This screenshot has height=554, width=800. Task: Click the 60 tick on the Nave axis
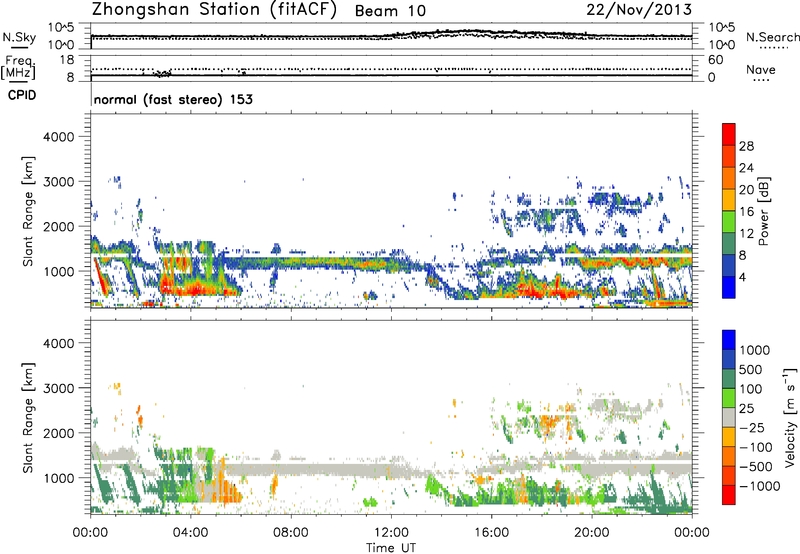click(x=716, y=60)
